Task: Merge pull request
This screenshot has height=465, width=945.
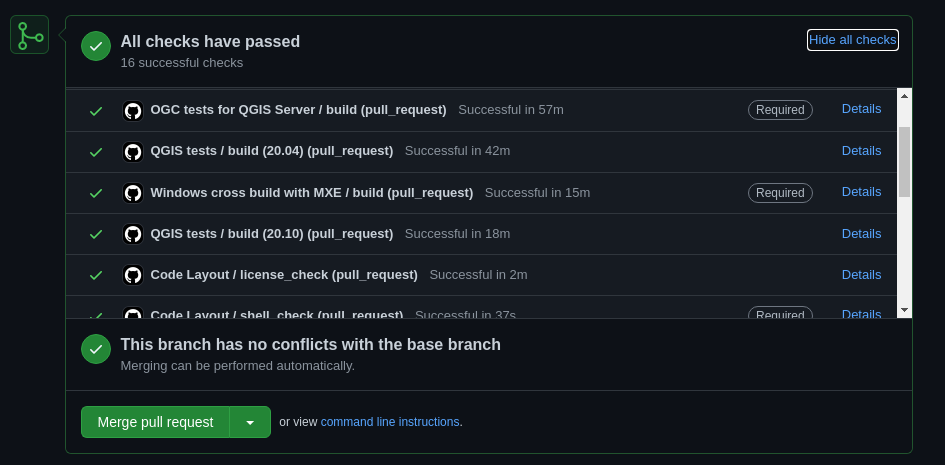Action: (x=155, y=422)
